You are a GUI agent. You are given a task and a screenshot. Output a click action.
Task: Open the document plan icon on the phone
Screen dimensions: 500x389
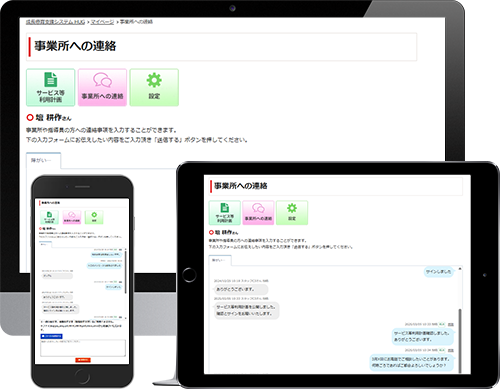pos(49,217)
